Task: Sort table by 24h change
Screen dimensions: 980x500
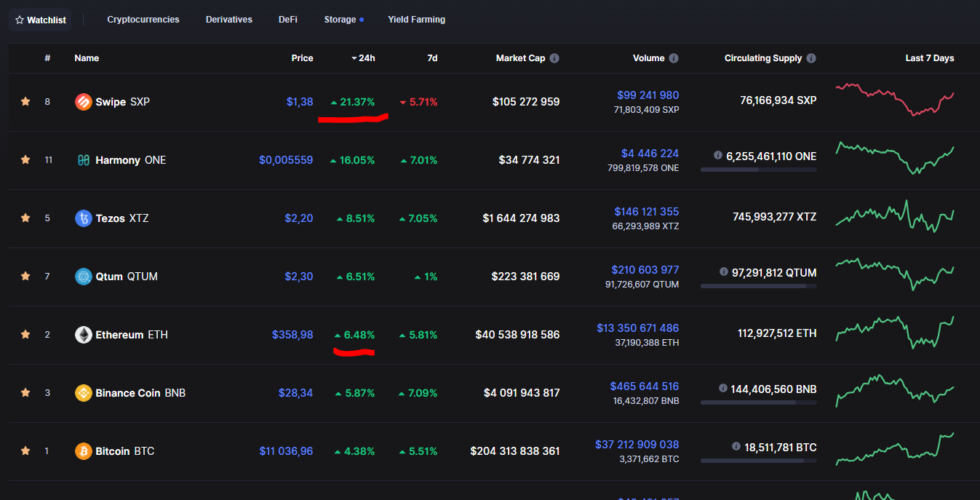Action: click(363, 58)
